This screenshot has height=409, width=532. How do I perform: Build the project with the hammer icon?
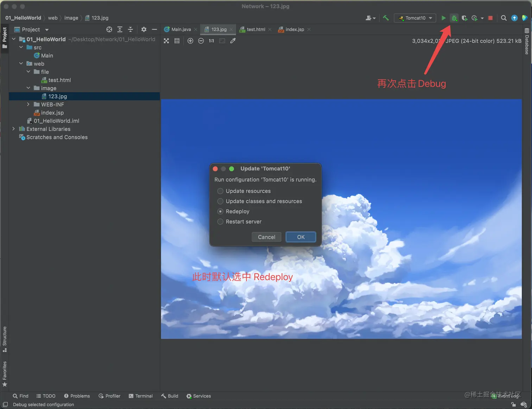pyautogui.click(x=386, y=18)
